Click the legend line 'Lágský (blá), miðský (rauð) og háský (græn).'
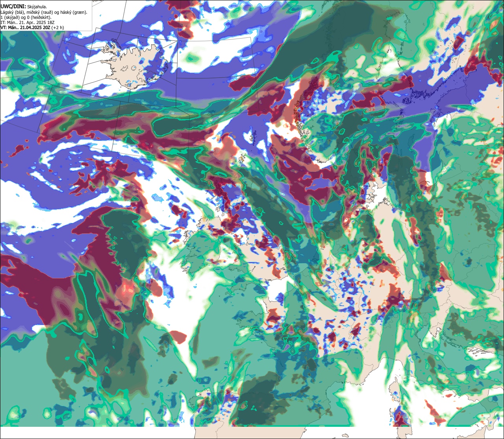This screenshot has width=504, height=439. [44, 12]
